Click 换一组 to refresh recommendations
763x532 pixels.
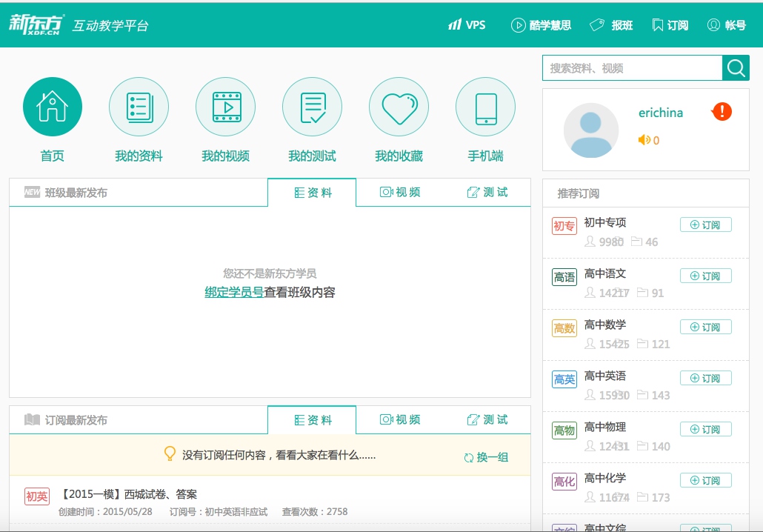(x=486, y=457)
